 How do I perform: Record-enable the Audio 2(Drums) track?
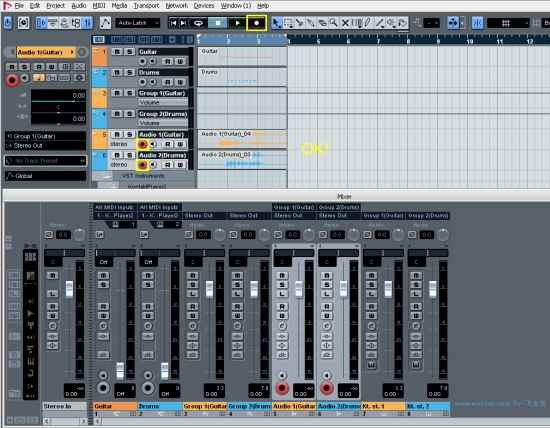tap(142, 165)
